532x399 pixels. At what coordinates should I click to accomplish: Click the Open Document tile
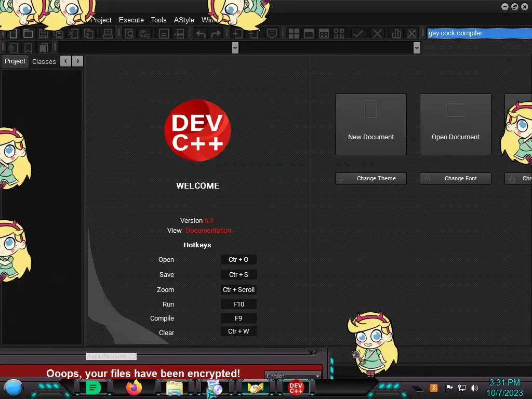[456, 125]
